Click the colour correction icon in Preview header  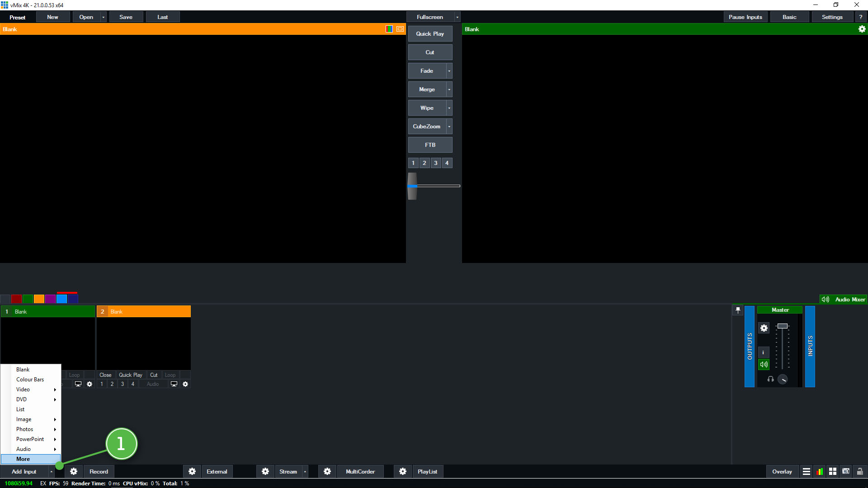click(389, 29)
